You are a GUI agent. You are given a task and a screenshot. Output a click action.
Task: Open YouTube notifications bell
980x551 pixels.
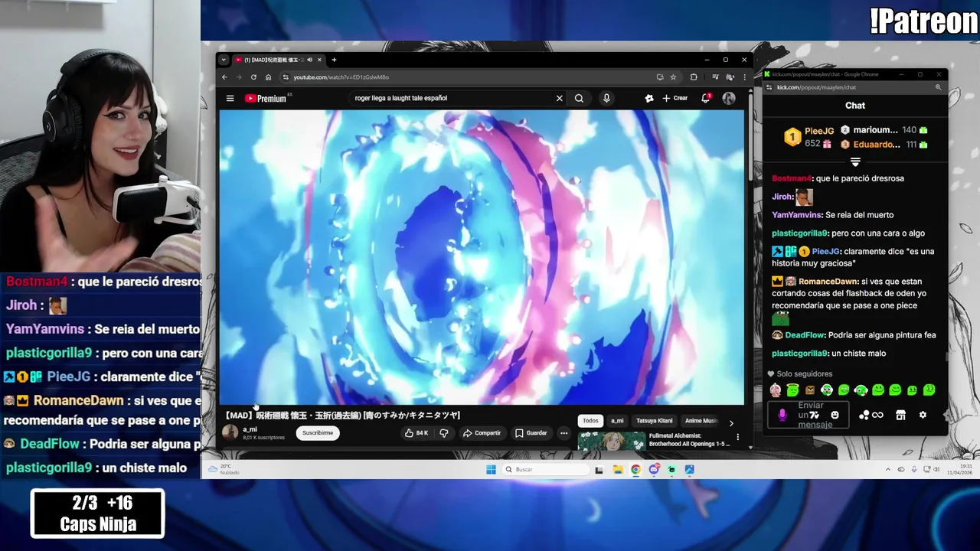pos(705,98)
